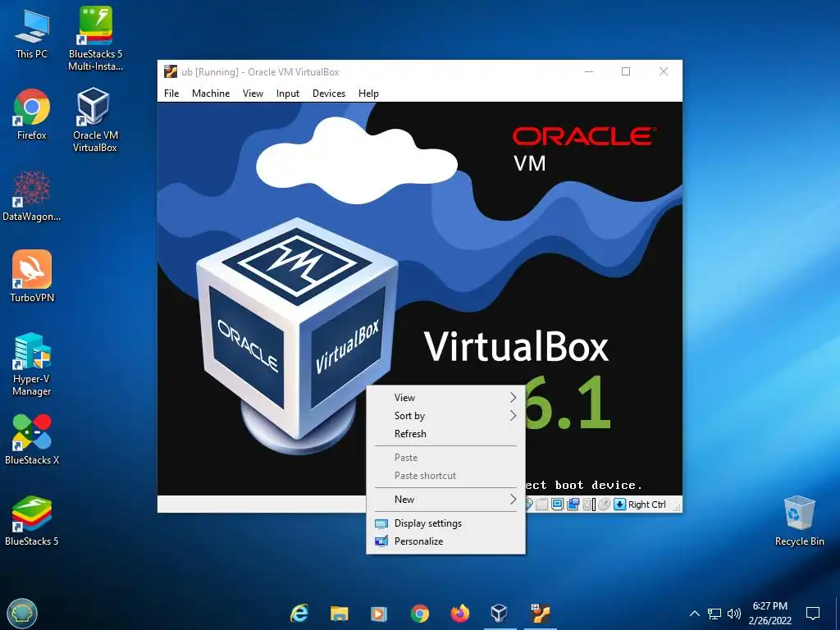Open the Input menu in VirtualBox
The width and height of the screenshot is (840, 630).
(x=288, y=94)
